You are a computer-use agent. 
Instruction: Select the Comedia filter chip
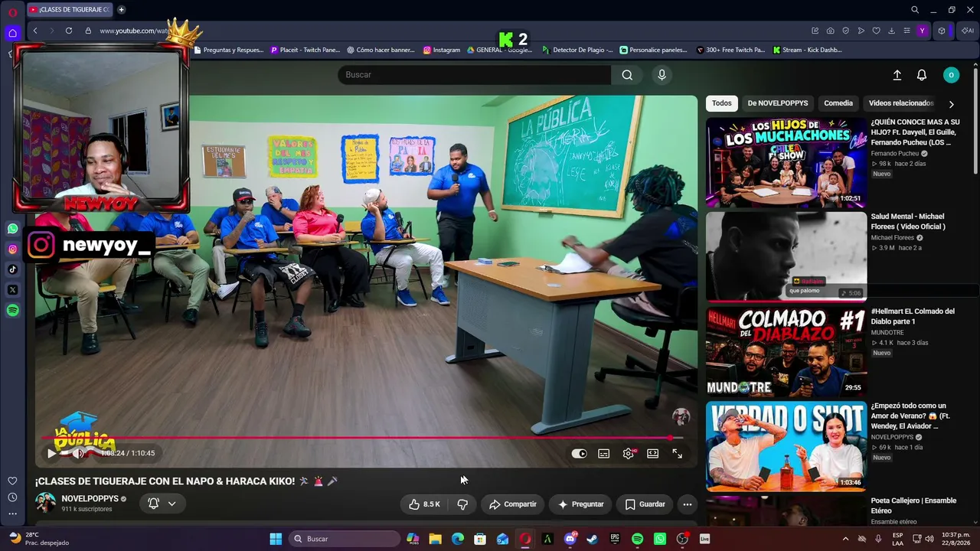pyautogui.click(x=838, y=103)
